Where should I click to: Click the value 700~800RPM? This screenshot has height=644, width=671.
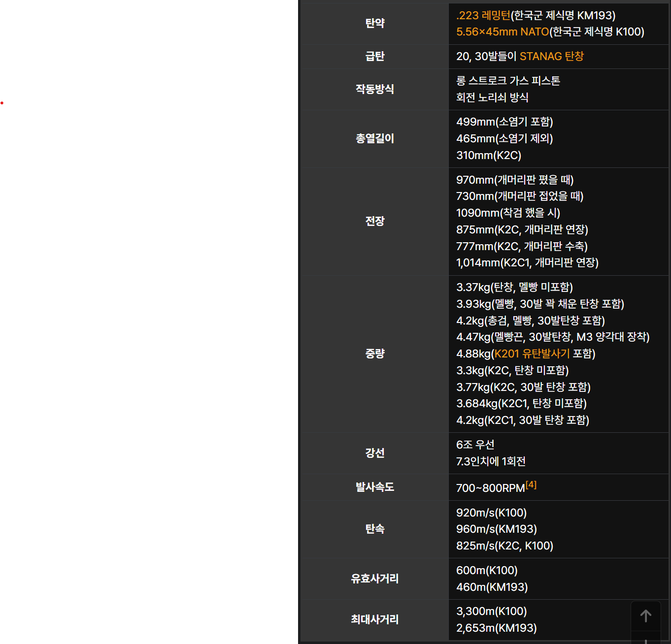491,488
